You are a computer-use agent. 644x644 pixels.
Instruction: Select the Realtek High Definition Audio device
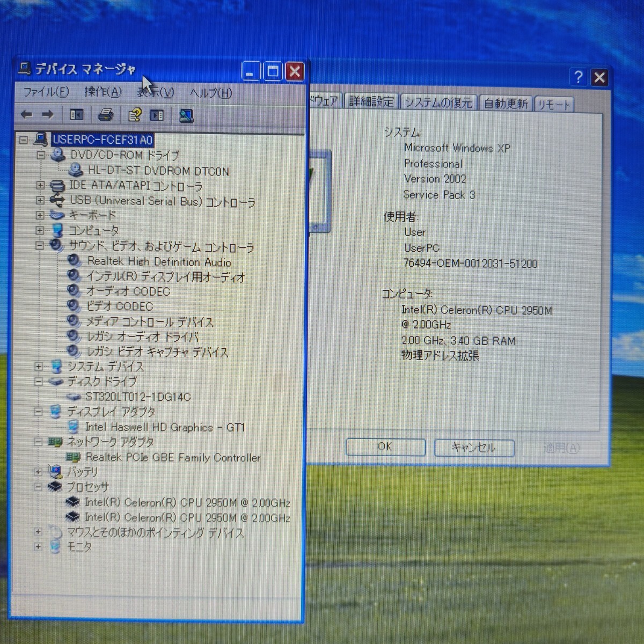[x=159, y=261]
